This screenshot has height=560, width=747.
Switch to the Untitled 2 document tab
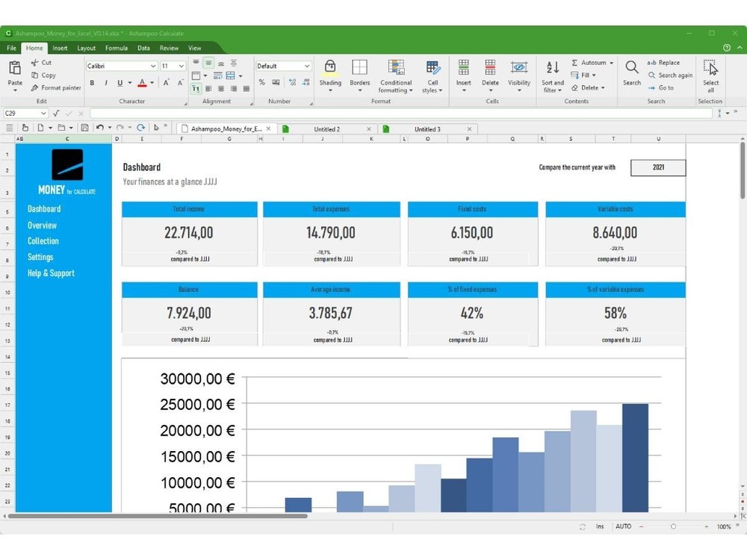click(327, 129)
